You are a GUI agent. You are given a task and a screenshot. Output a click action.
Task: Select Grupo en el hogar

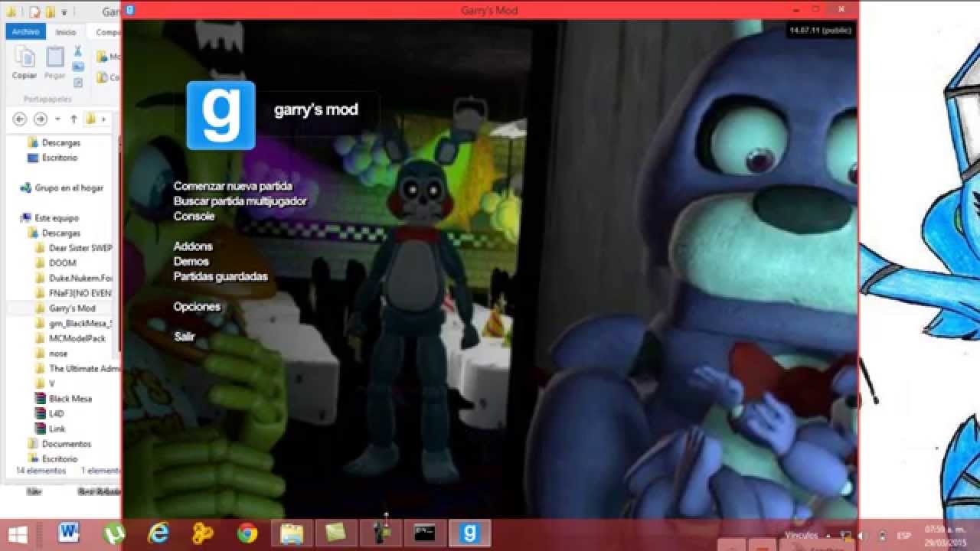61,187
